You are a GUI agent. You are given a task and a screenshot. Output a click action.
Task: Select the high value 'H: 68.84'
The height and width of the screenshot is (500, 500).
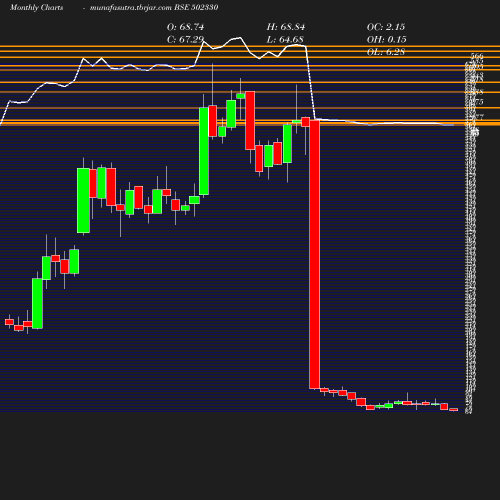pyautogui.click(x=286, y=27)
